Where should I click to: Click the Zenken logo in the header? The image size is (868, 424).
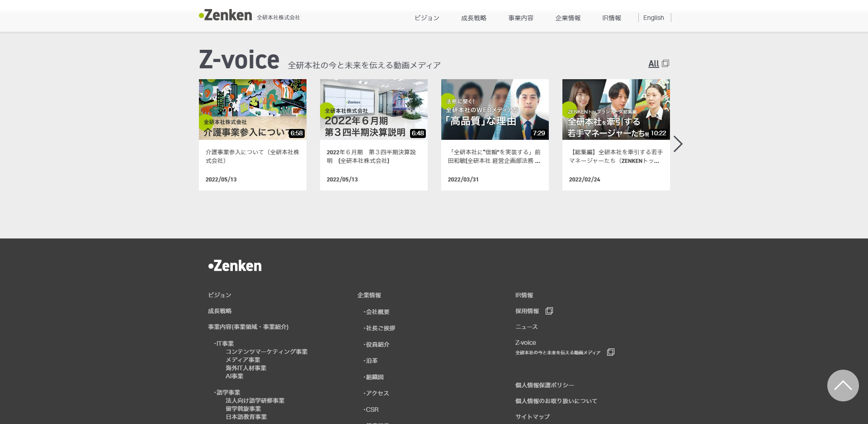226,15
